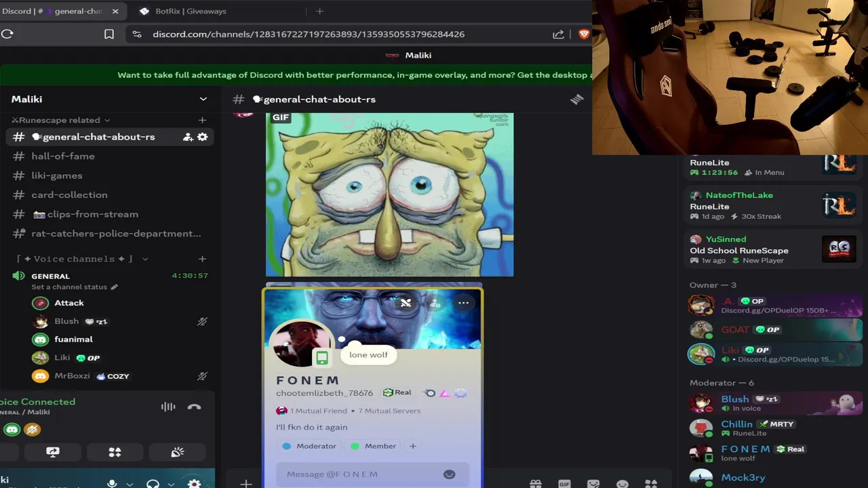The height and width of the screenshot is (488, 868).
Task: Click crossed swords icon on FONEM profile
Action: pyautogui.click(x=406, y=303)
